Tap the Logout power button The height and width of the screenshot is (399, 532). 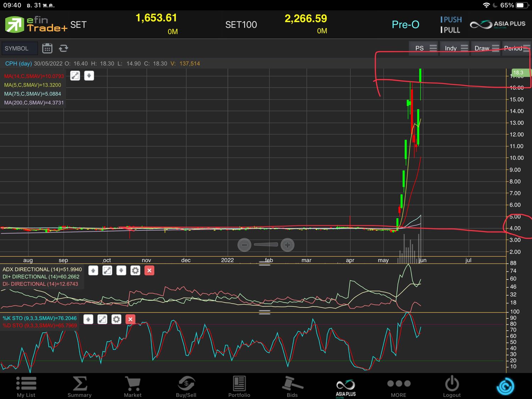pyautogui.click(x=452, y=387)
